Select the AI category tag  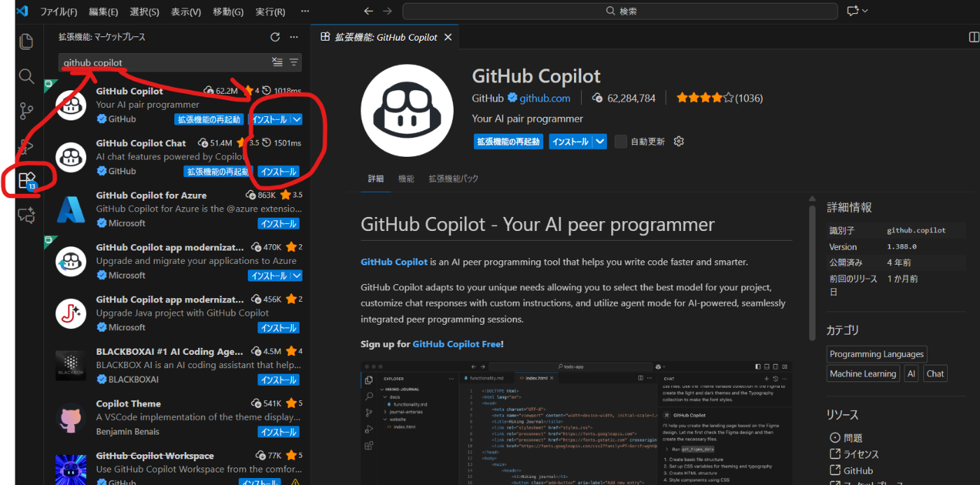click(x=911, y=374)
